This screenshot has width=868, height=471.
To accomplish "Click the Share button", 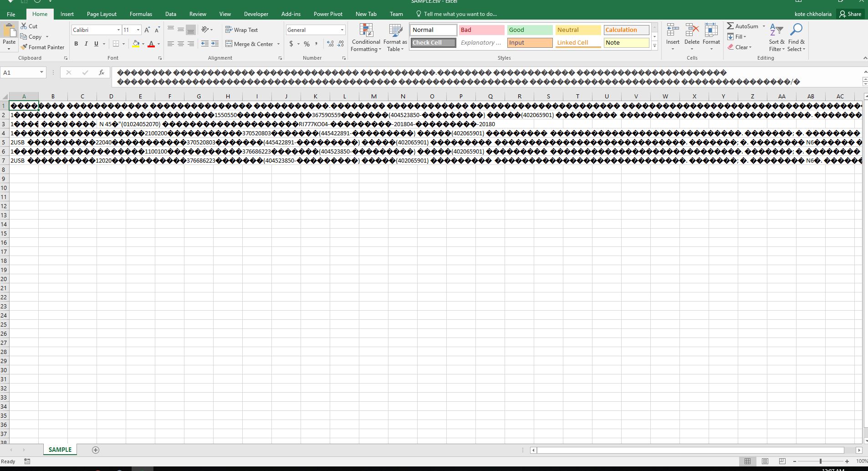I will coord(850,14).
